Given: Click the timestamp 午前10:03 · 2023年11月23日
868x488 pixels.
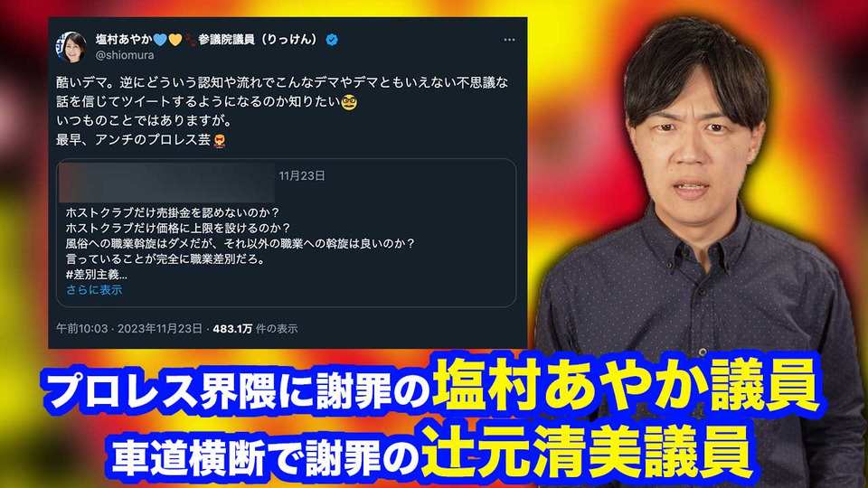Looking at the screenshot, I should (x=129, y=329).
